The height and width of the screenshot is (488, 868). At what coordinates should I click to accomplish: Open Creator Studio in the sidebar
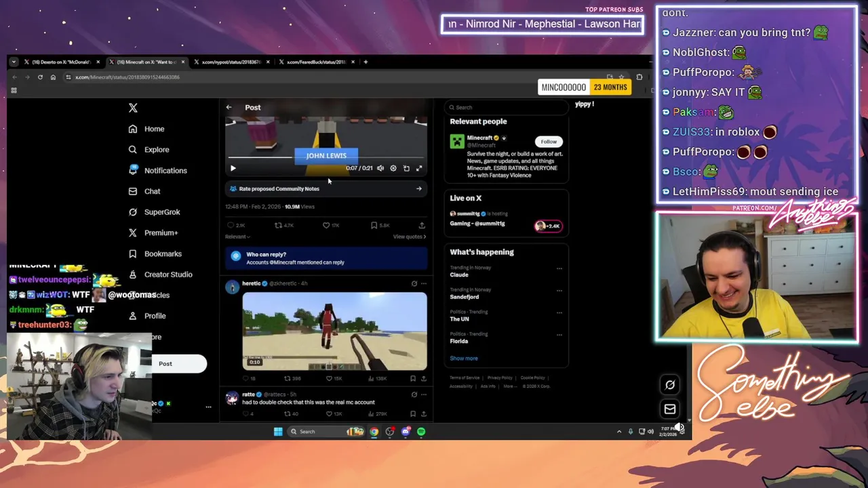coord(161,274)
